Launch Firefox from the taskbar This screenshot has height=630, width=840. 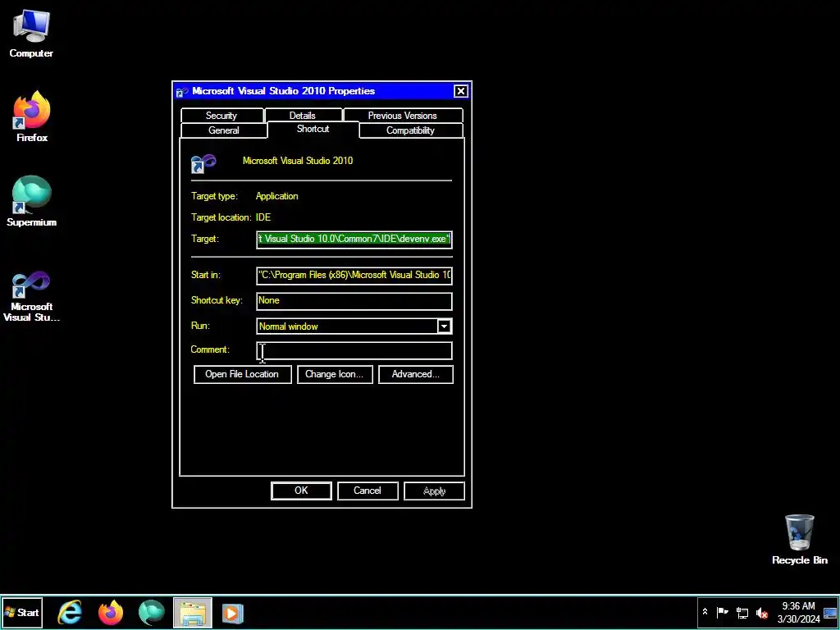[x=111, y=612]
